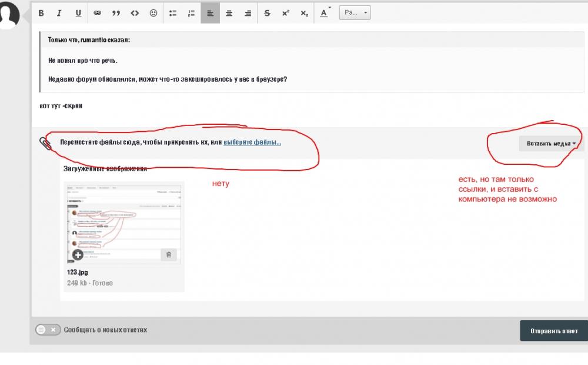This screenshot has height=365, width=588.
Task: Expand the 'Вставить медиа' dropdown
Action: (551, 143)
